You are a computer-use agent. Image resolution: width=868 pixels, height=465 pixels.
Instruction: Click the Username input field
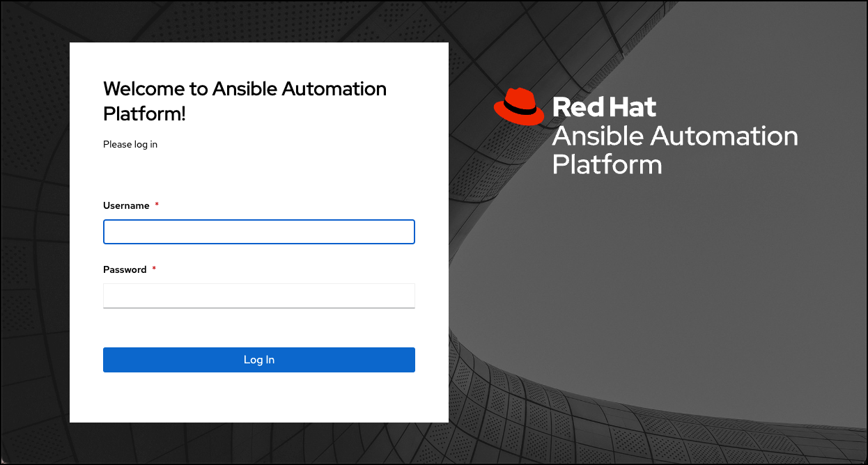[x=259, y=232]
